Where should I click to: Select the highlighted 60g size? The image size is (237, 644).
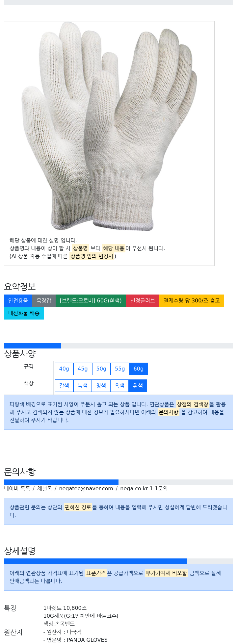139,369
